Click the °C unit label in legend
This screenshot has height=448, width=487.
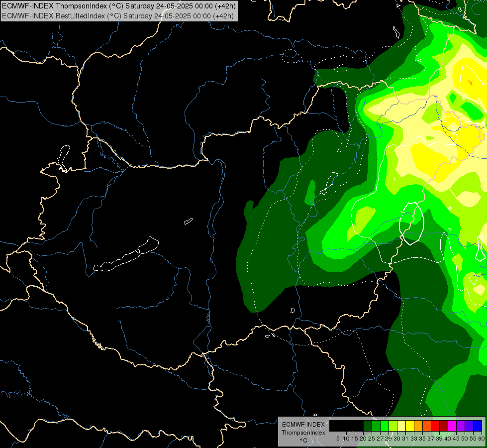(303, 441)
